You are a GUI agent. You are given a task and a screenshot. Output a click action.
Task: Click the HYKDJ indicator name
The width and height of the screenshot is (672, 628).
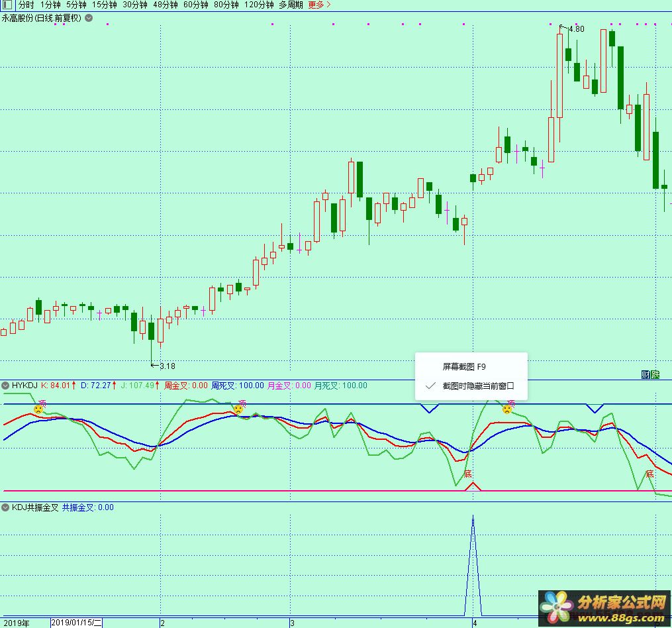pos(24,386)
